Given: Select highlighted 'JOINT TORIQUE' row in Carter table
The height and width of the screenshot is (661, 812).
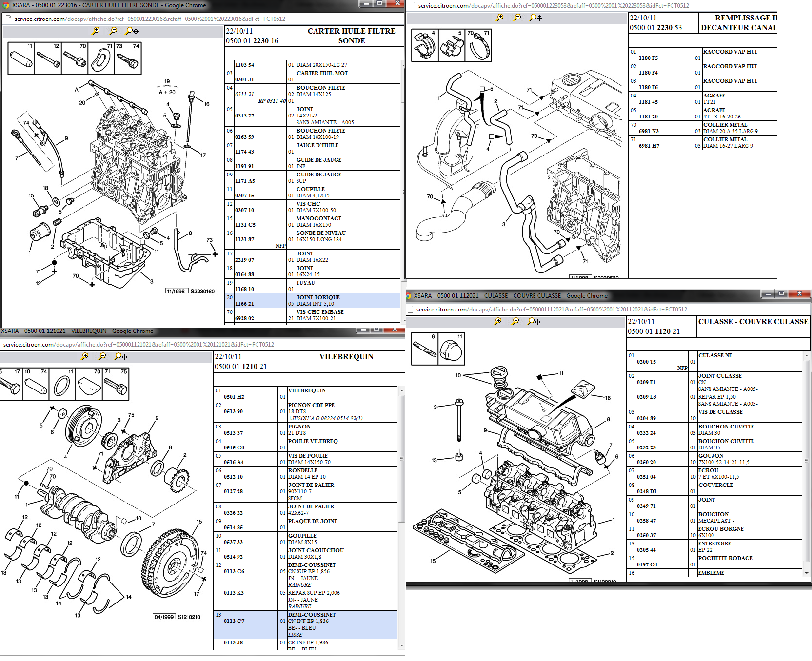Looking at the screenshot, I should (x=313, y=300).
